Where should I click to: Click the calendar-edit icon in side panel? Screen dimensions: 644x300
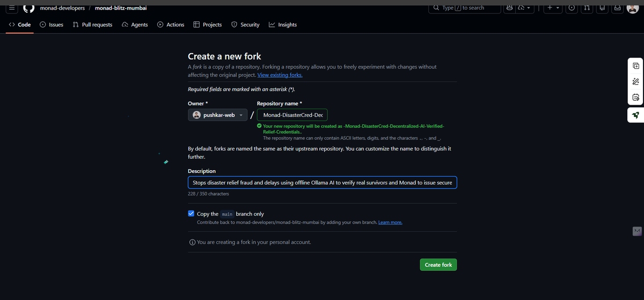(x=635, y=97)
